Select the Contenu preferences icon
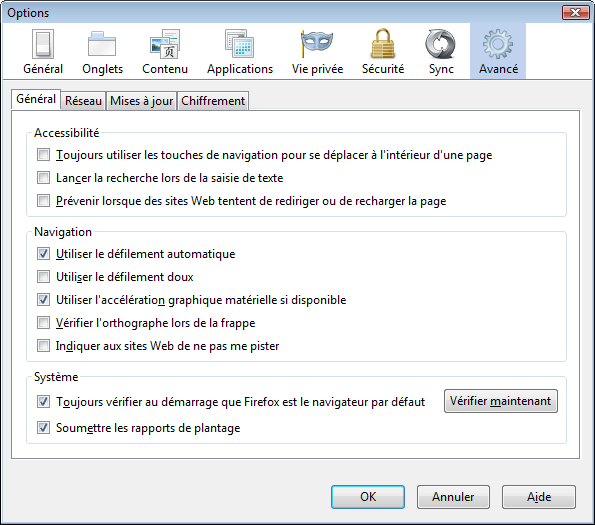Image resolution: width=595 pixels, height=525 pixels. click(x=165, y=52)
